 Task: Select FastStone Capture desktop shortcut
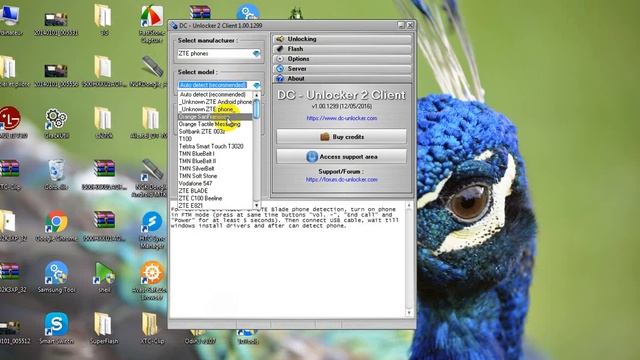coord(152,24)
